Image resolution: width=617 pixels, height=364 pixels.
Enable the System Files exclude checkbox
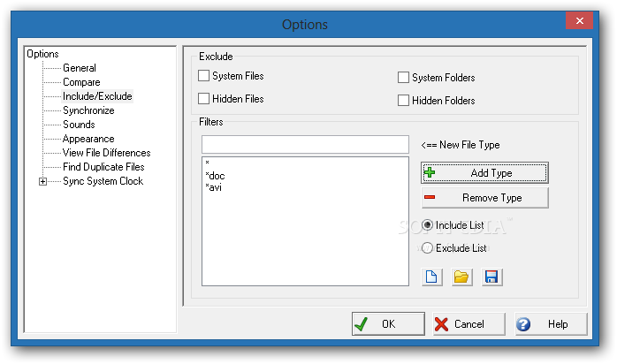pyautogui.click(x=203, y=75)
